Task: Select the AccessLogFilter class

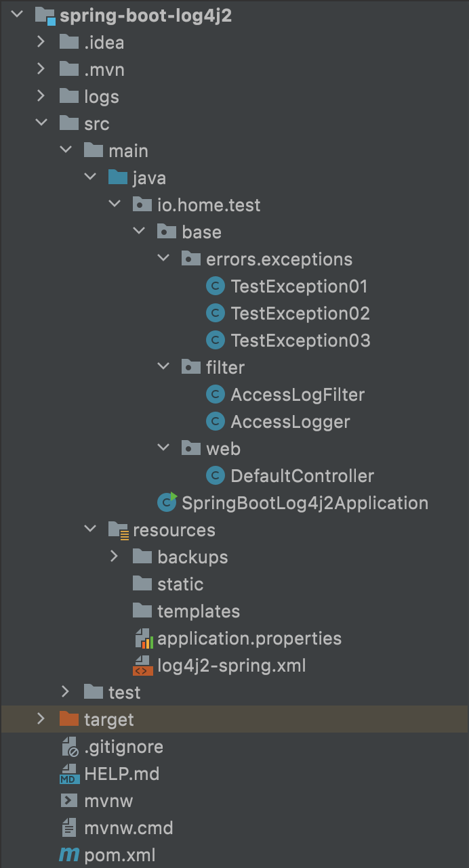Action: pyautogui.click(x=298, y=395)
